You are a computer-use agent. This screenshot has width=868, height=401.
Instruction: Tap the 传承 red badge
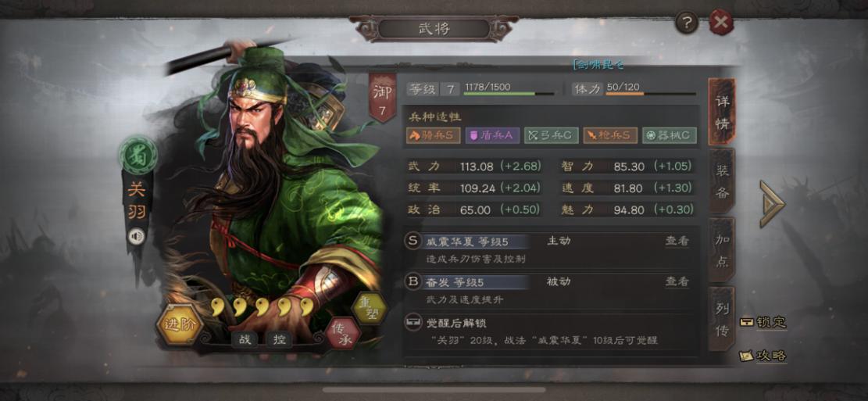click(343, 334)
